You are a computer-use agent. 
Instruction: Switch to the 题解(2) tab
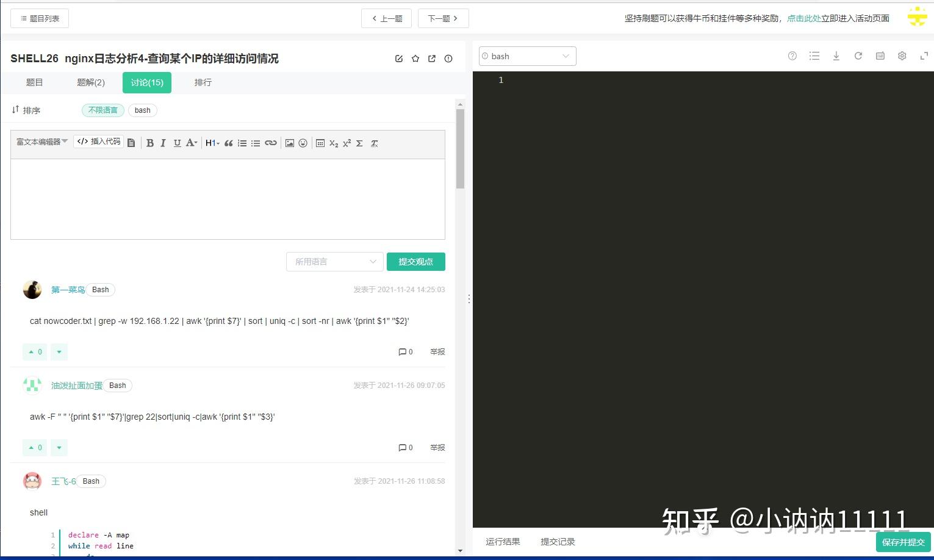pos(90,82)
